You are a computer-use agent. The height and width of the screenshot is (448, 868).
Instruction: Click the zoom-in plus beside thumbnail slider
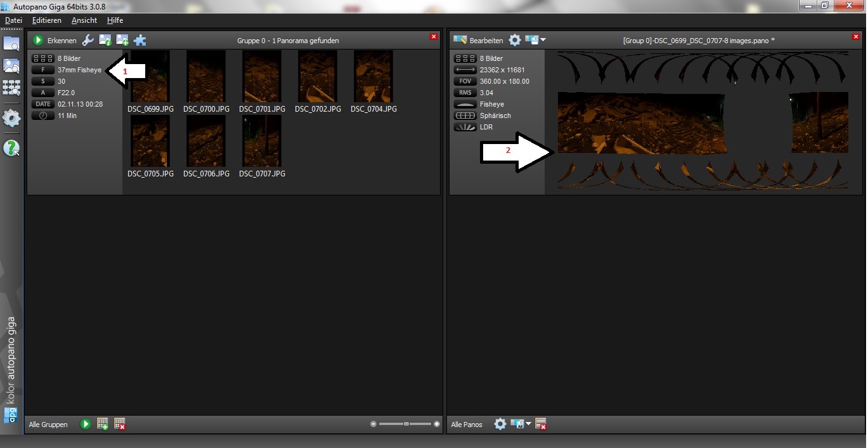coord(437,424)
